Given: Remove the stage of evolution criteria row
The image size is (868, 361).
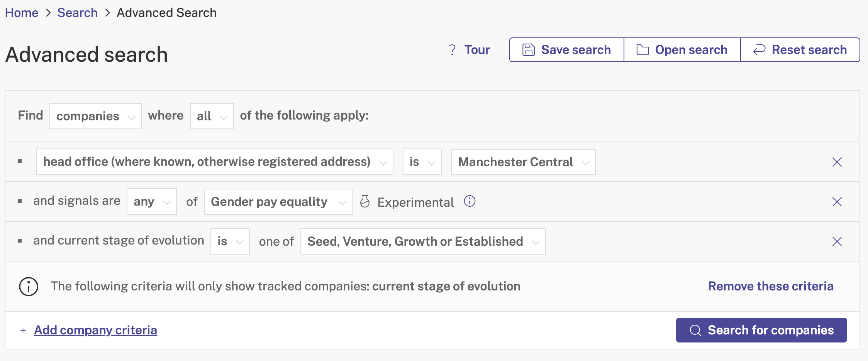Looking at the screenshot, I should pyautogui.click(x=837, y=241).
